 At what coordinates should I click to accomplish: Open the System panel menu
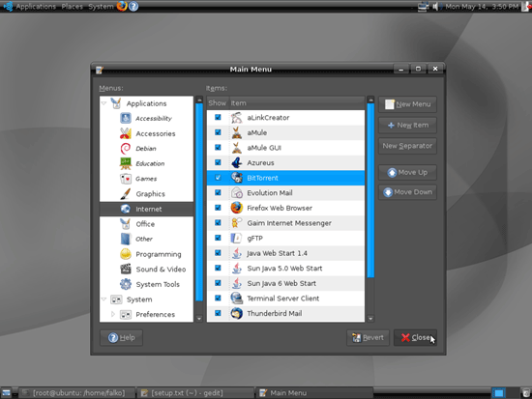click(x=101, y=7)
